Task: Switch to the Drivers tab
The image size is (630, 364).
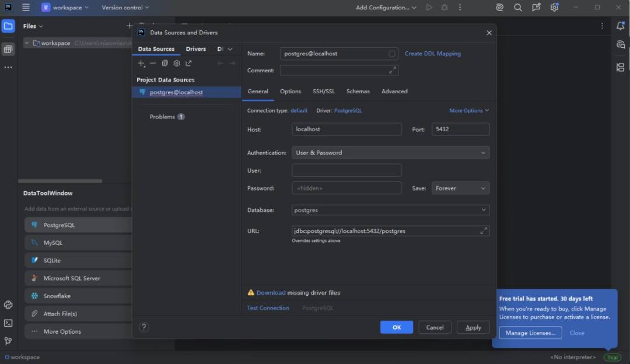Action: (195, 48)
